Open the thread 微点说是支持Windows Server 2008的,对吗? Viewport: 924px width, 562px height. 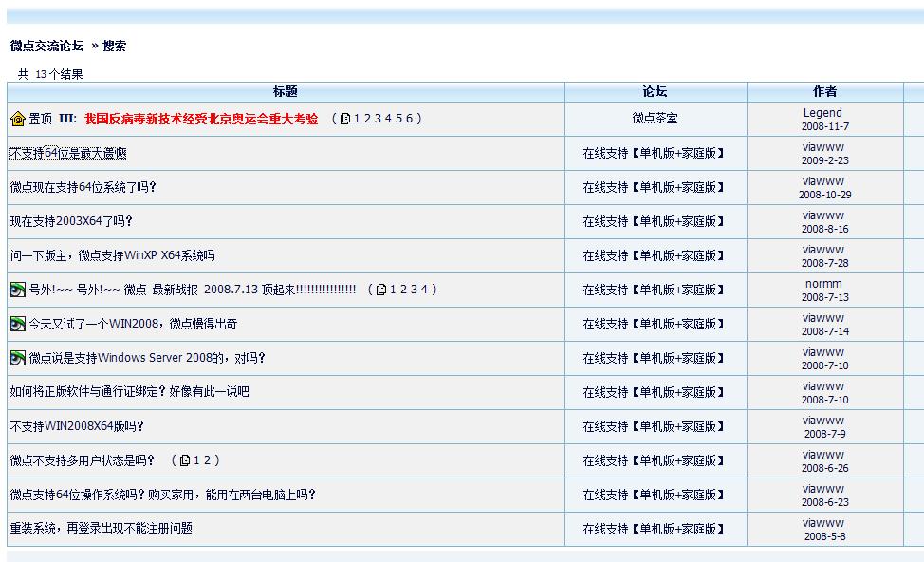(147, 358)
